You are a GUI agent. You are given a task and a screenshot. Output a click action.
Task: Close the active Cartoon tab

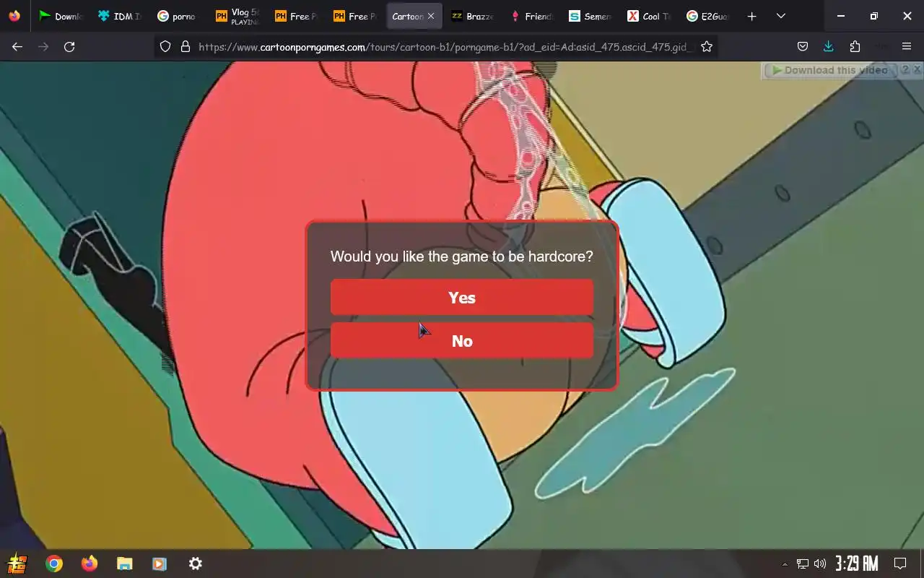coord(431,16)
